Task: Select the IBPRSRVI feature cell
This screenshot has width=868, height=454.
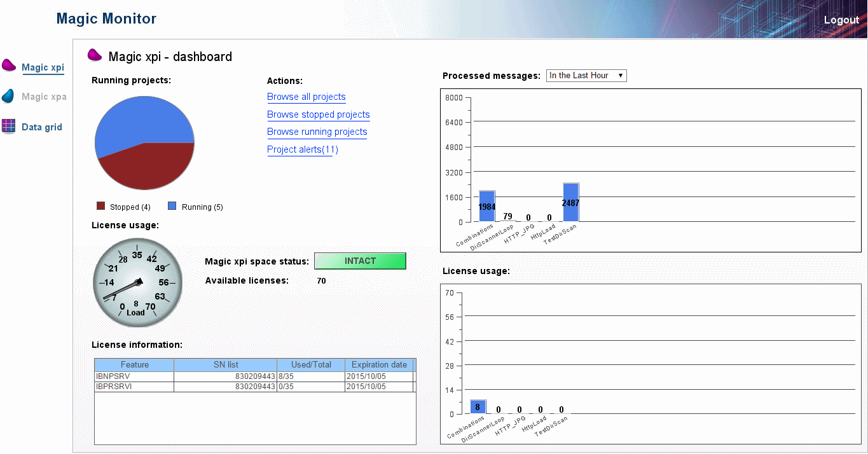Action: (x=134, y=387)
